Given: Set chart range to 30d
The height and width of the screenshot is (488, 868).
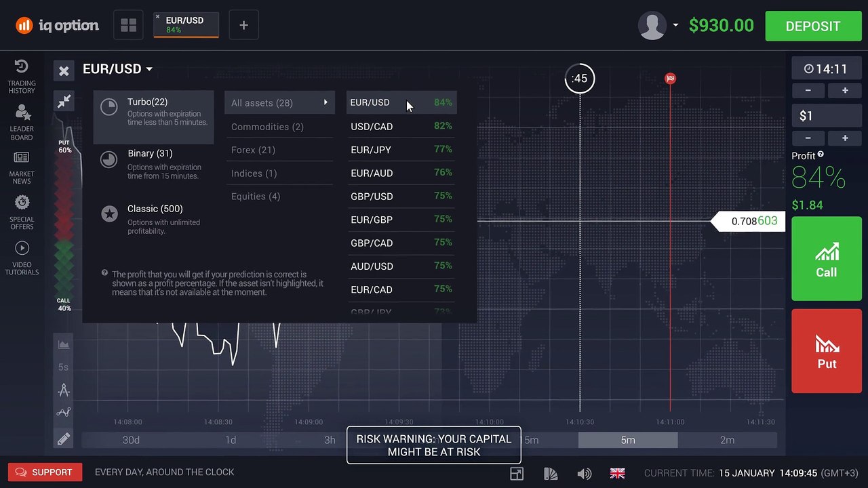Looking at the screenshot, I should click(131, 440).
